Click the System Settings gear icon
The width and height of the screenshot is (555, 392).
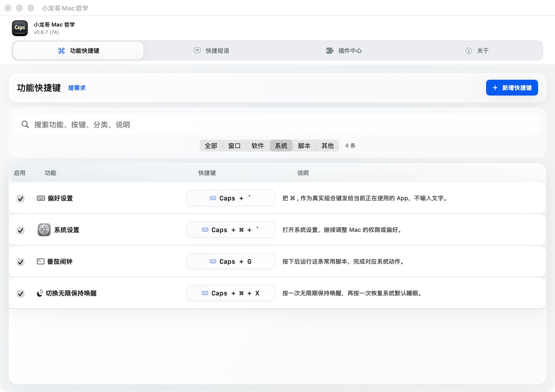(x=44, y=230)
